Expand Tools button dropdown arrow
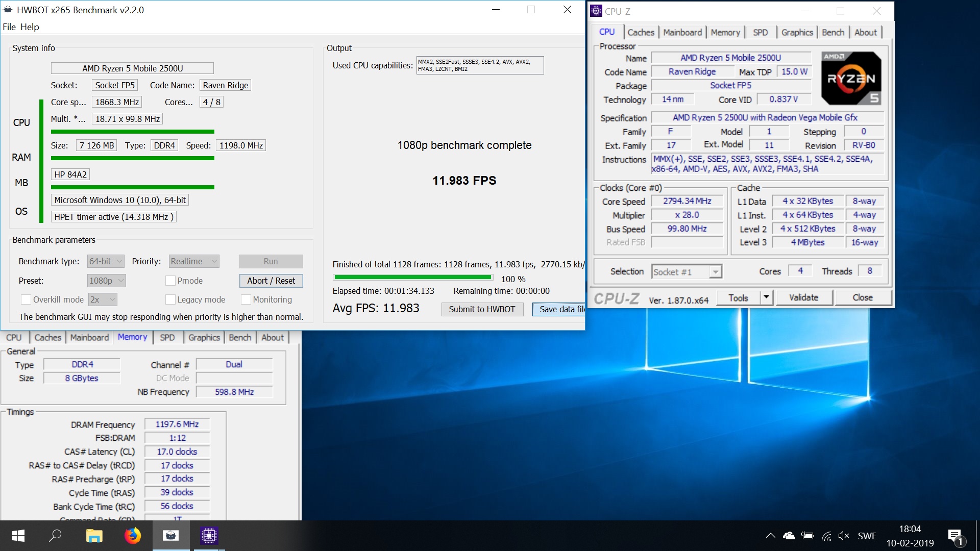980x551 pixels. 767,297
